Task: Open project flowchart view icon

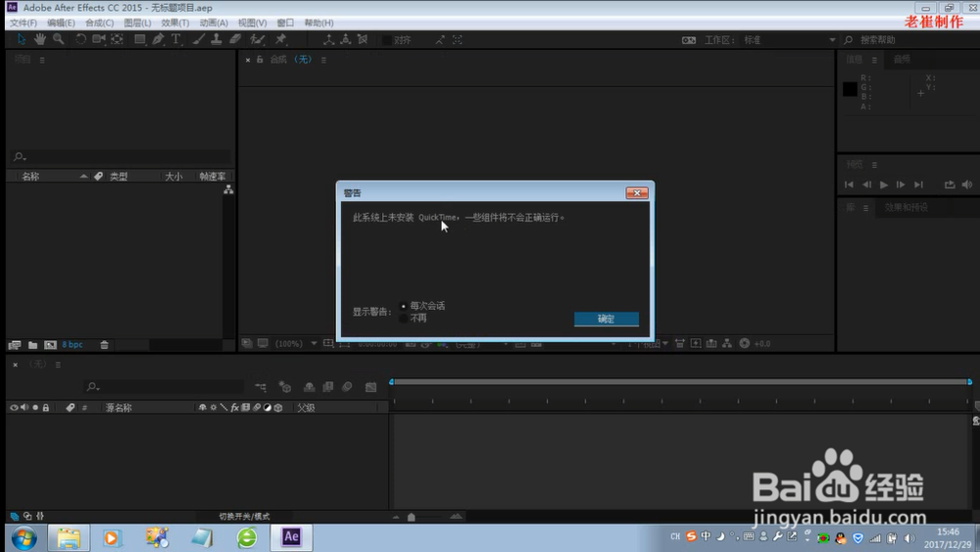Action: coord(228,189)
